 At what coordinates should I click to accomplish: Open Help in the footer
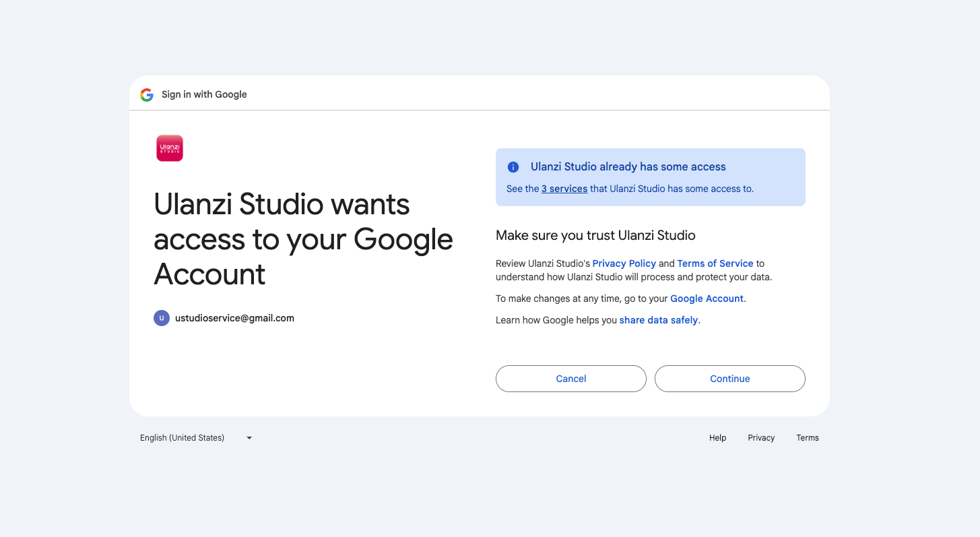tap(717, 438)
